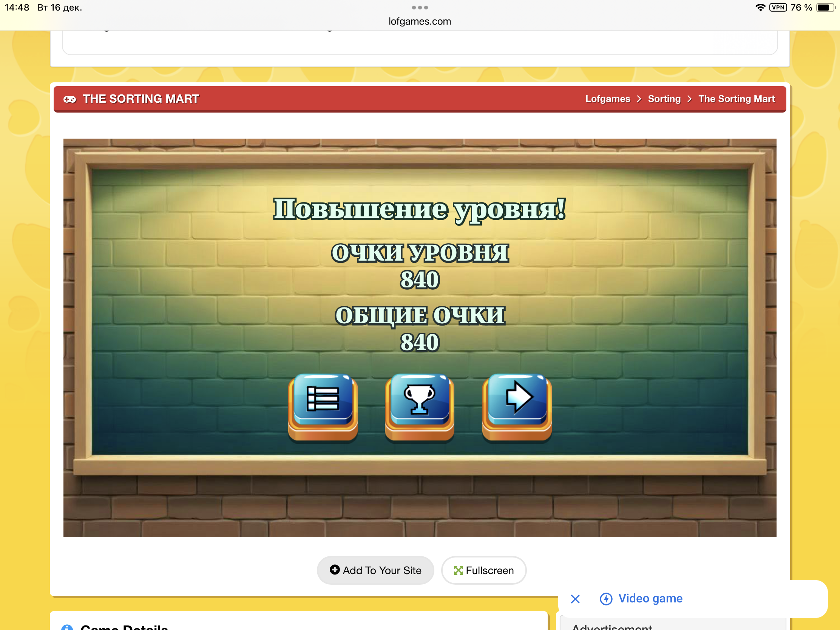The width and height of the screenshot is (840, 630).
Task: Click the lightning icon beside Video game
Action: tap(606, 599)
